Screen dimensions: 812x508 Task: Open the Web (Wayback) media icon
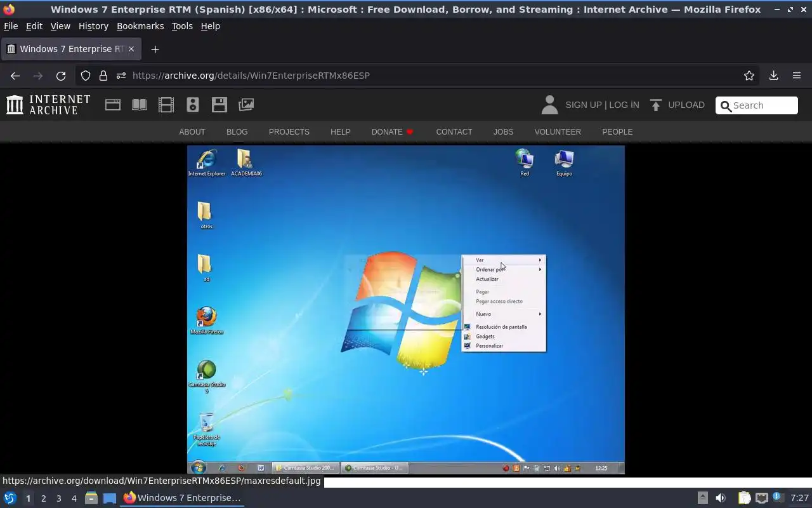113,105
